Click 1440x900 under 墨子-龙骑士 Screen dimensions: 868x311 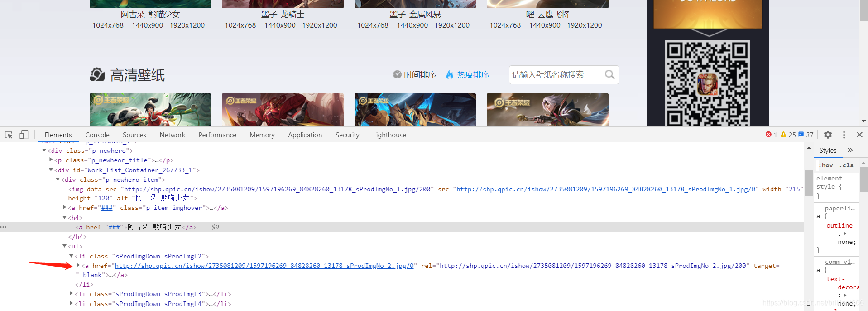pyautogui.click(x=280, y=25)
